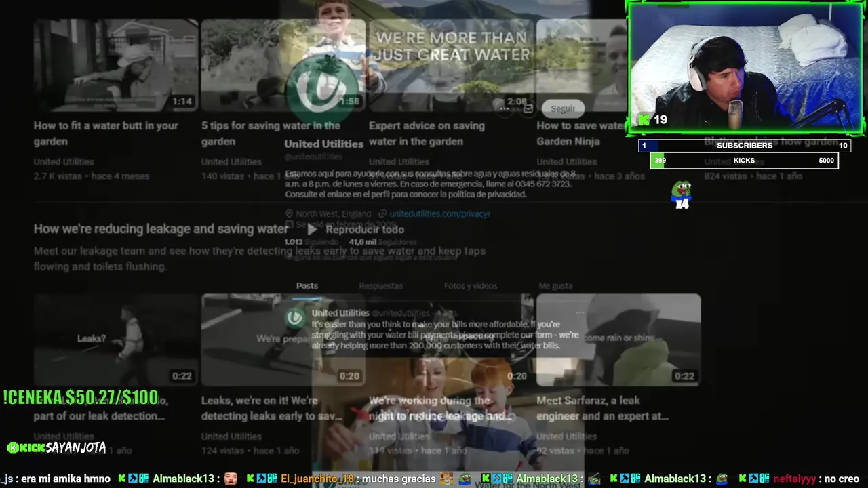Open the envelope message icon beside Seguir
Viewport: 868px width, 488px height.
(x=528, y=108)
